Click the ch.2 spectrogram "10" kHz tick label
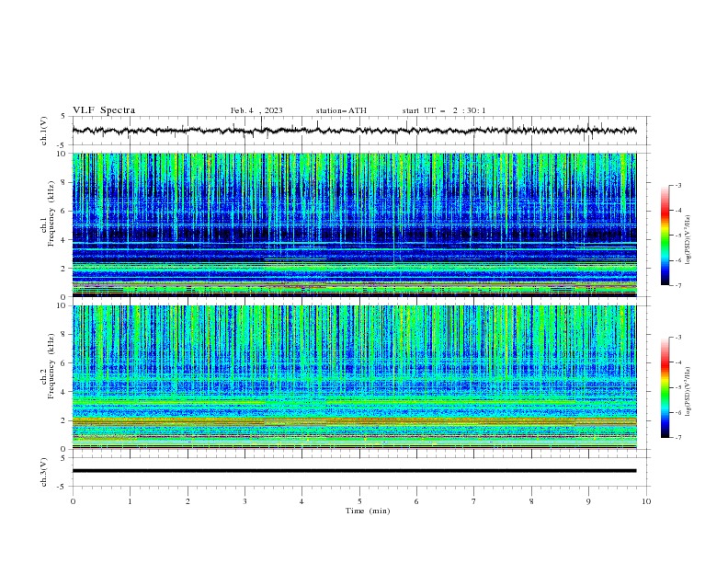728x563 pixels. click(x=63, y=305)
